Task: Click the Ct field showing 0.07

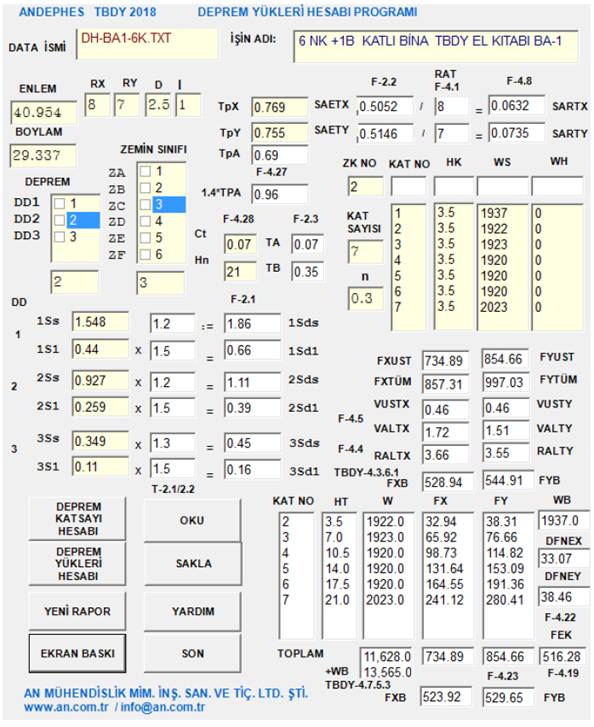Action: tap(240, 244)
